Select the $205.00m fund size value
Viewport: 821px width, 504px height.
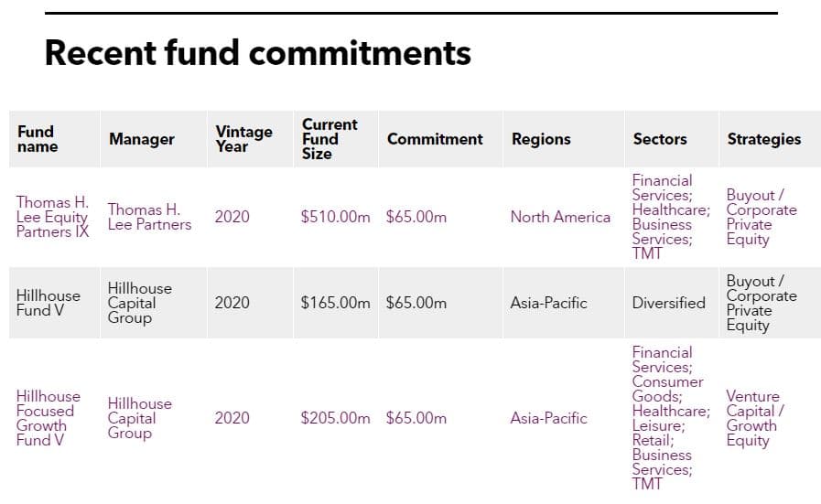[x=335, y=418]
